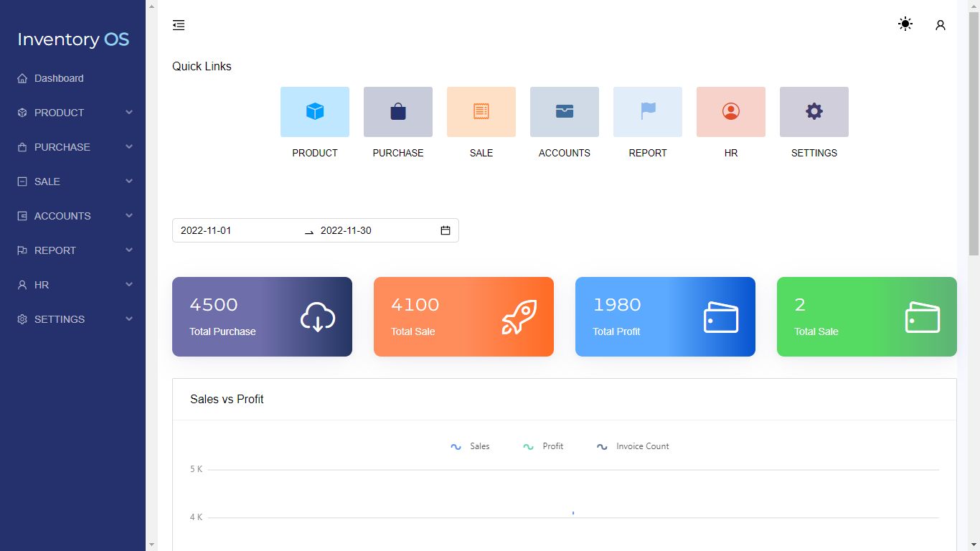Select the Dashboard menu item
The image size is (980, 551).
(x=59, y=78)
